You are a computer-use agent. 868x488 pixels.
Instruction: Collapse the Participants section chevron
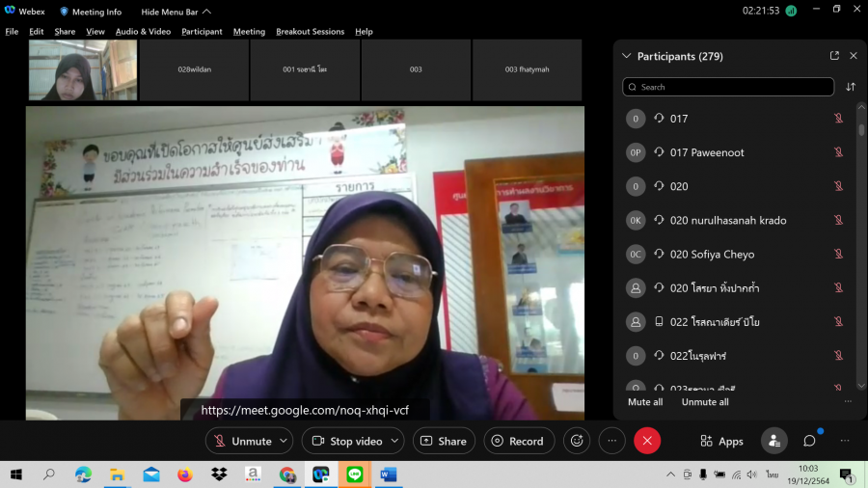(627, 56)
